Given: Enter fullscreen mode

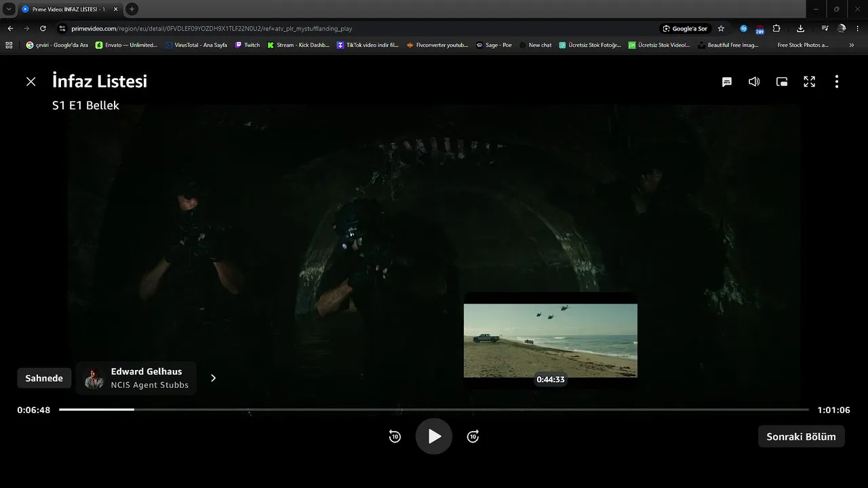Looking at the screenshot, I should click(810, 82).
